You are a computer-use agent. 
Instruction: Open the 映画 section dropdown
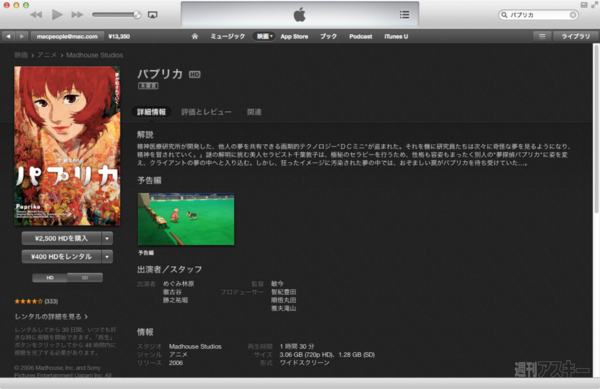[x=264, y=36]
